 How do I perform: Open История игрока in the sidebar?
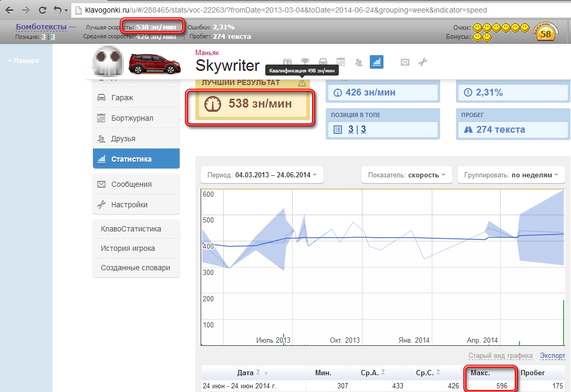coord(136,248)
